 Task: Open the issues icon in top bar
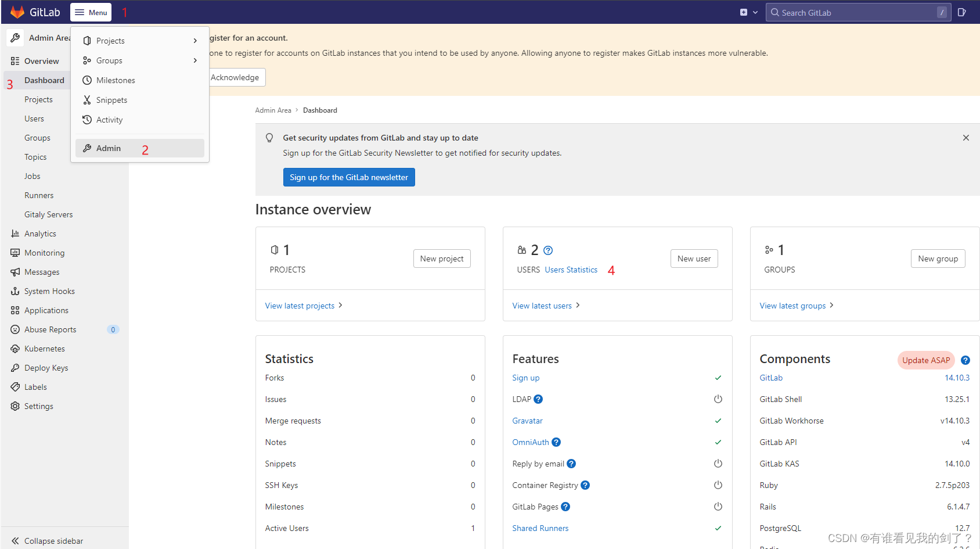[962, 12]
